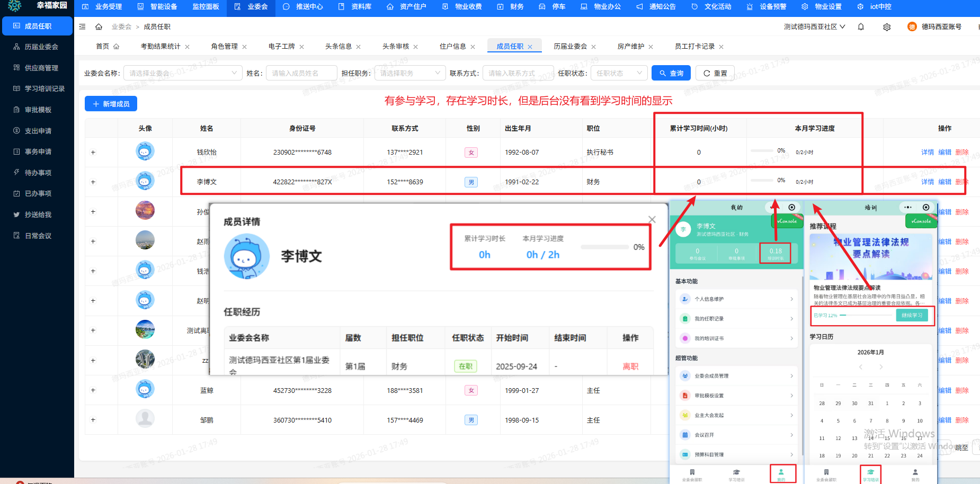Click 查询 search button
Image resolution: width=980 pixels, height=484 pixels.
pos(671,73)
